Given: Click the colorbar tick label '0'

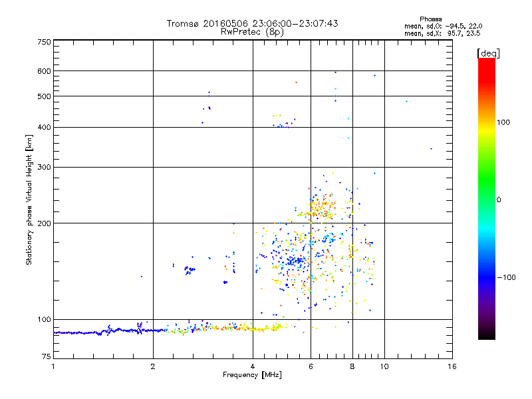Looking at the screenshot, I should (499, 199).
